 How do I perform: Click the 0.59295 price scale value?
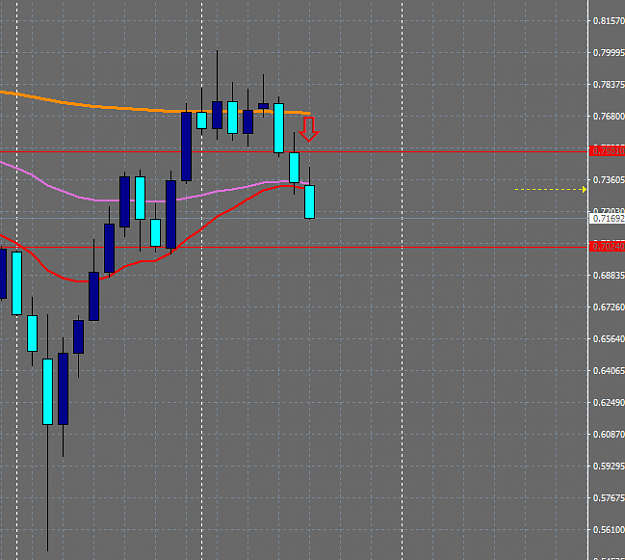tap(608, 466)
